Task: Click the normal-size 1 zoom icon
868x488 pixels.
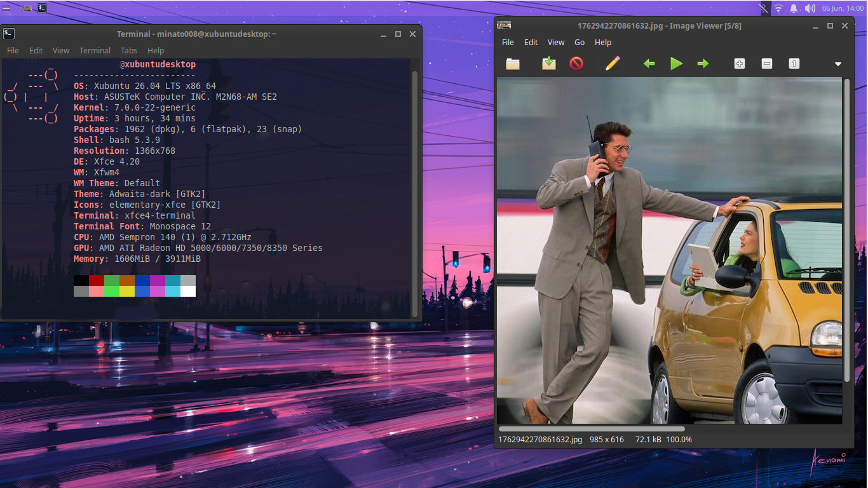Action: (x=794, y=64)
